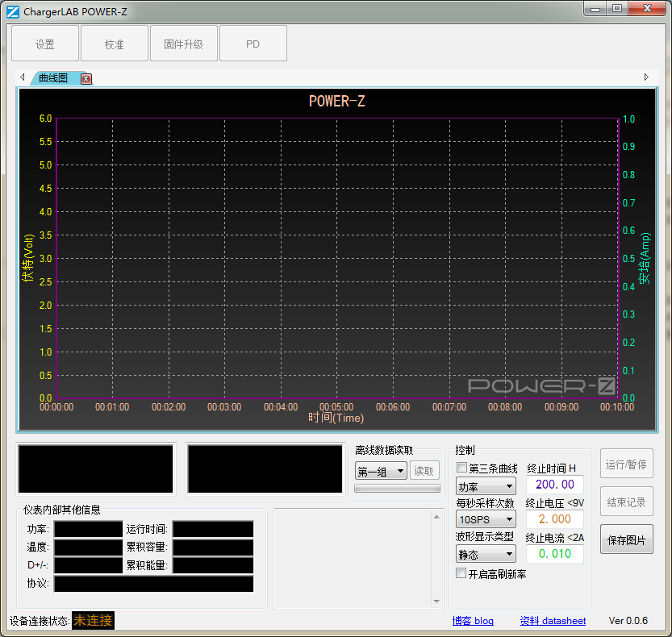Click the right tab-scroll arrow icon
This screenshot has height=637, width=672.
coord(646,77)
